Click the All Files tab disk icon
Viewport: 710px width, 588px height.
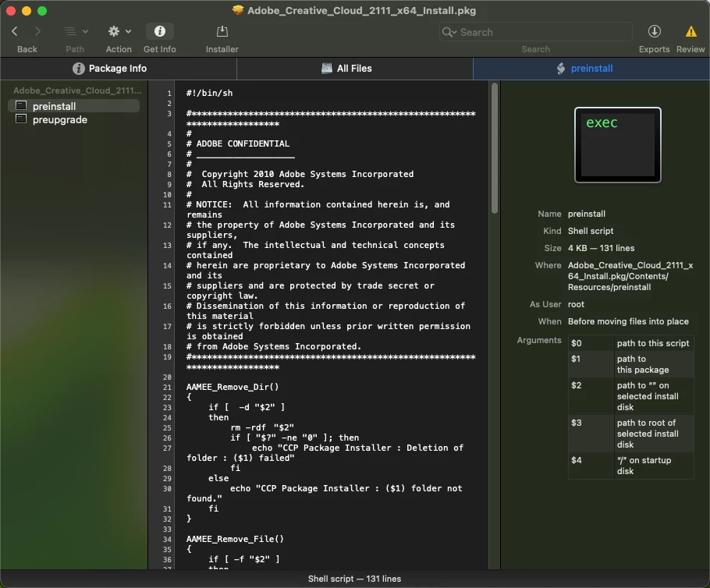tap(326, 69)
